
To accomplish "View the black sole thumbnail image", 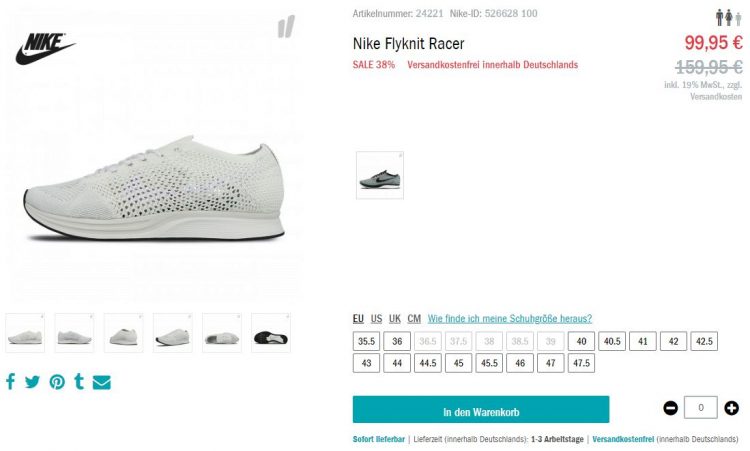I will (x=271, y=333).
